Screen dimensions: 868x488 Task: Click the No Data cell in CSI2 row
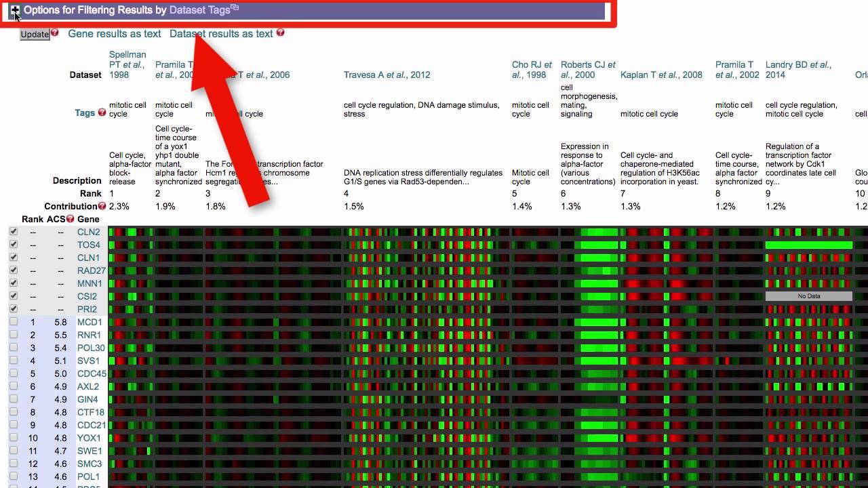click(808, 296)
